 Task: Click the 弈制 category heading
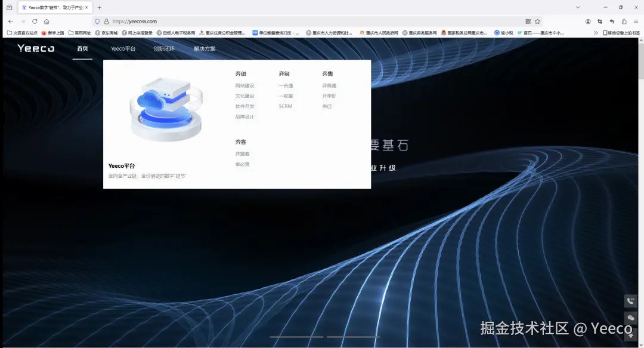pyautogui.click(x=284, y=73)
